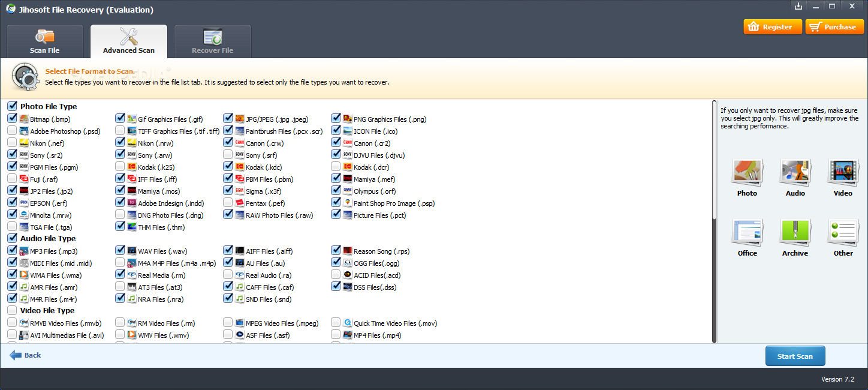Click the Pentax (.pef) icon
This screenshot has height=390, width=868.
click(240, 203)
